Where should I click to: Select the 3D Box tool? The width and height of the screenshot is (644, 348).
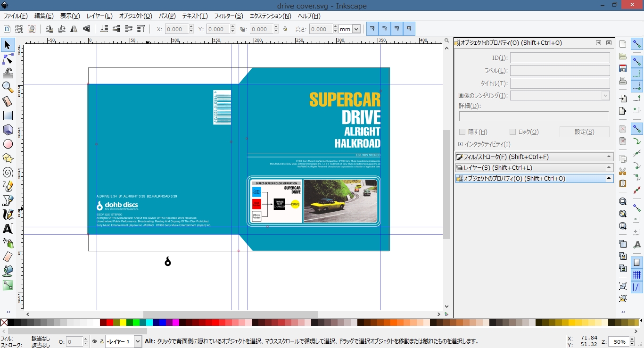8,130
